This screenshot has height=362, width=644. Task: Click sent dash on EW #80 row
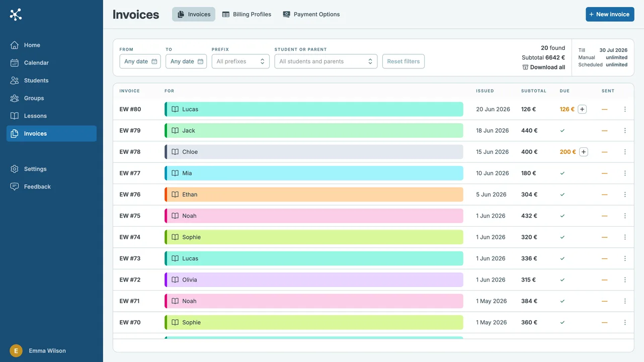604,109
